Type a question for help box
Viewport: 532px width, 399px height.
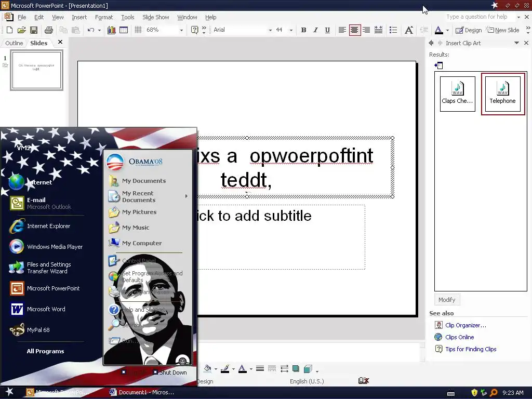click(481, 17)
